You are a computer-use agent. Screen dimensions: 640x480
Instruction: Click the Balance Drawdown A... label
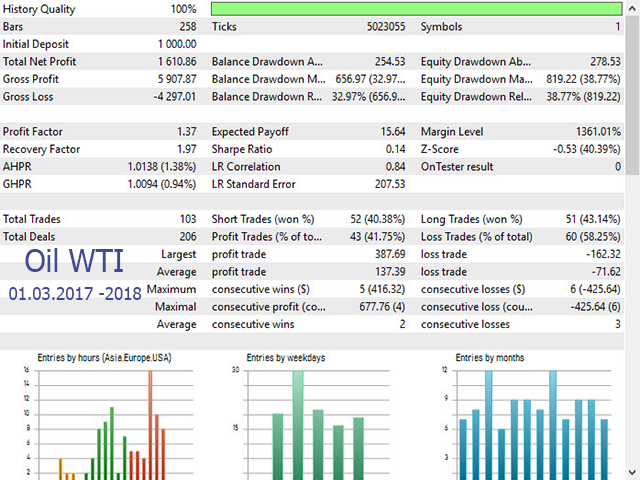(x=267, y=62)
